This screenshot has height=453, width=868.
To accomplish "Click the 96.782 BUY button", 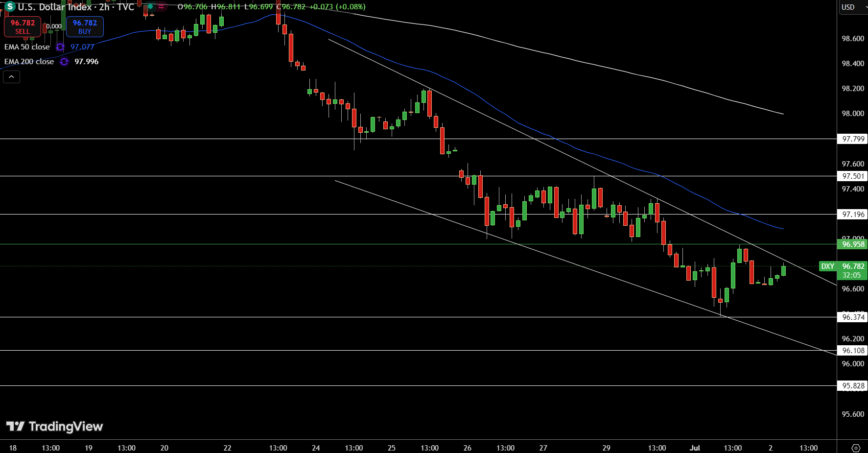I will 85,27.
